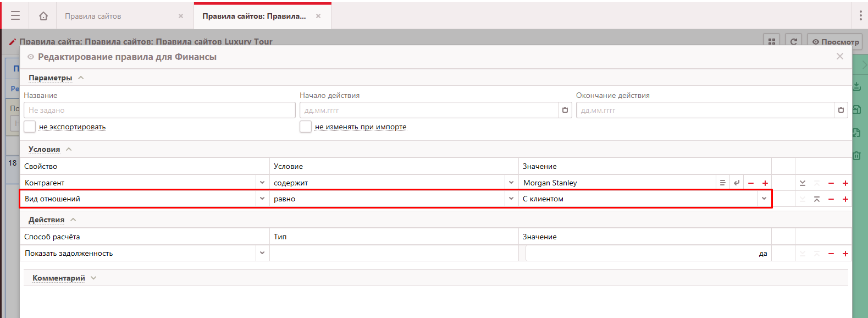
Task: Go to the home page icon
Action: [43, 16]
